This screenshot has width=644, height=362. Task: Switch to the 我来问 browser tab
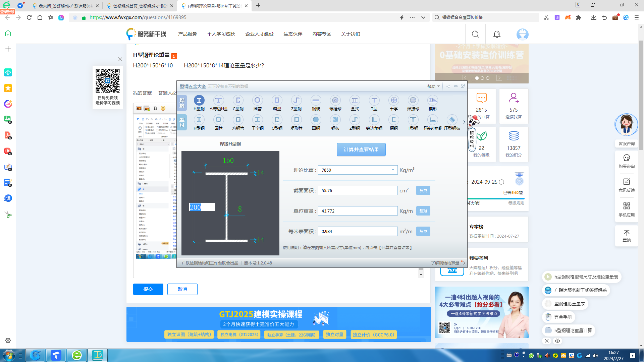click(65, 6)
